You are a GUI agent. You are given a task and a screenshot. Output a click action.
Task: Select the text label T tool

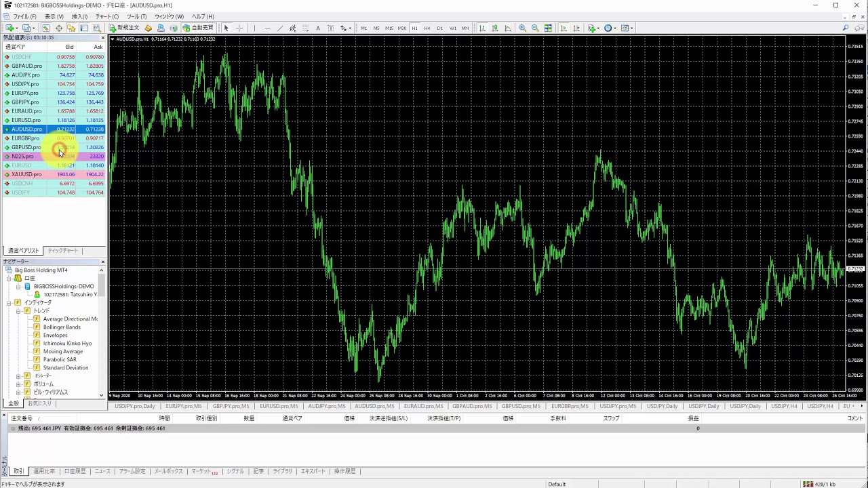coord(331,28)
